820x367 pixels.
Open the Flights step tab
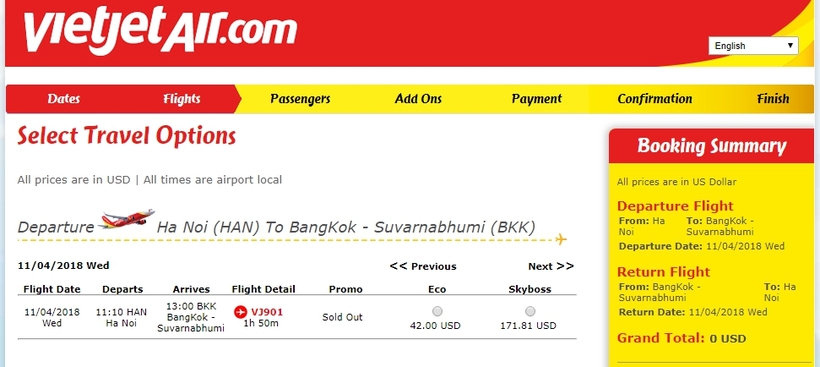coord(181,99)
